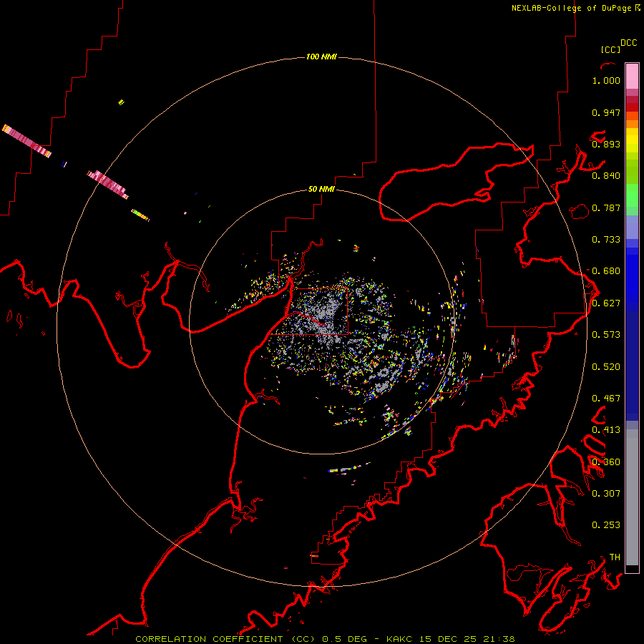This screenshot has height=644, width=644.
Task: Click the 0.893 legend value
Action: click(x=606, y=144)
